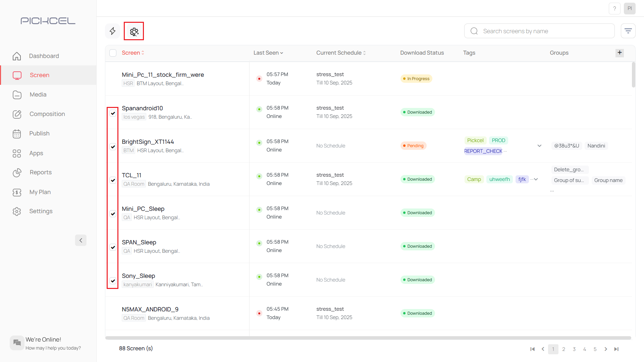The width and height of the screenshot is (644, 362).
Task: Click the search screens input field
Action: click(x=537, y=31)
